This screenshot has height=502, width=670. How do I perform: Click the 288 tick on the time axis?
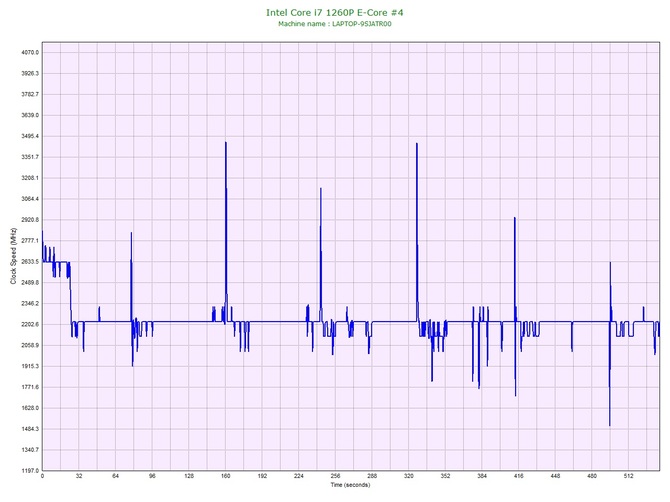(x=372, y=476)
